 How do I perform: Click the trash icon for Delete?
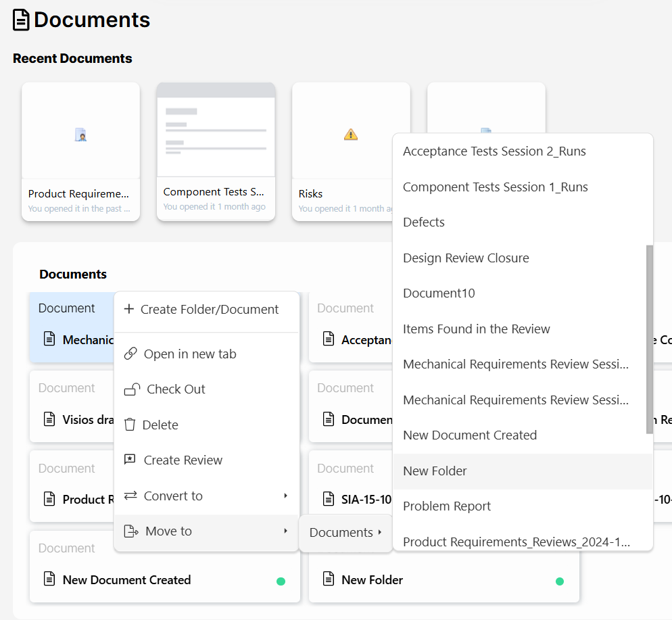[x=130, y=425]
